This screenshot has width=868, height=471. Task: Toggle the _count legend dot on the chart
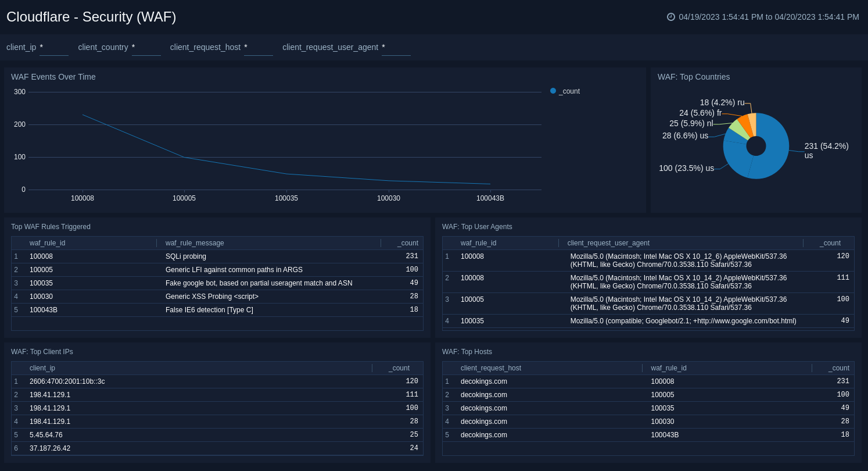tap(552, 91)
